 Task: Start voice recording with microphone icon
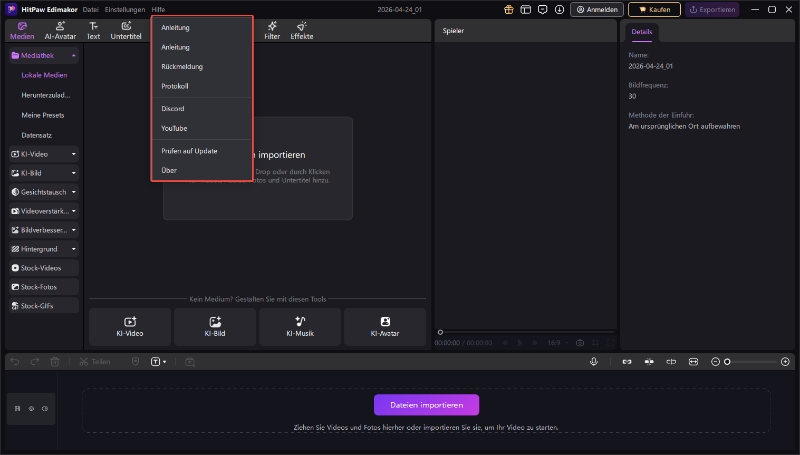click(593, 362)
